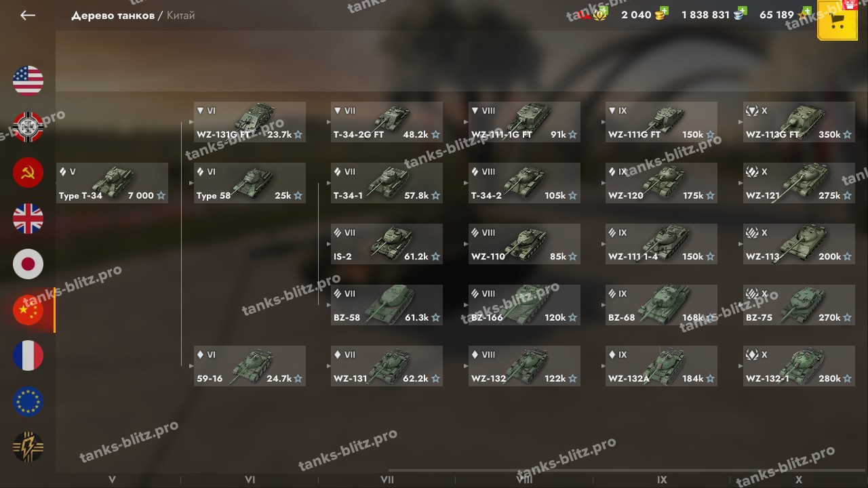Choose the United Kingdom flag
Viewport: 868px width, 488px height.
pos(28,219)
